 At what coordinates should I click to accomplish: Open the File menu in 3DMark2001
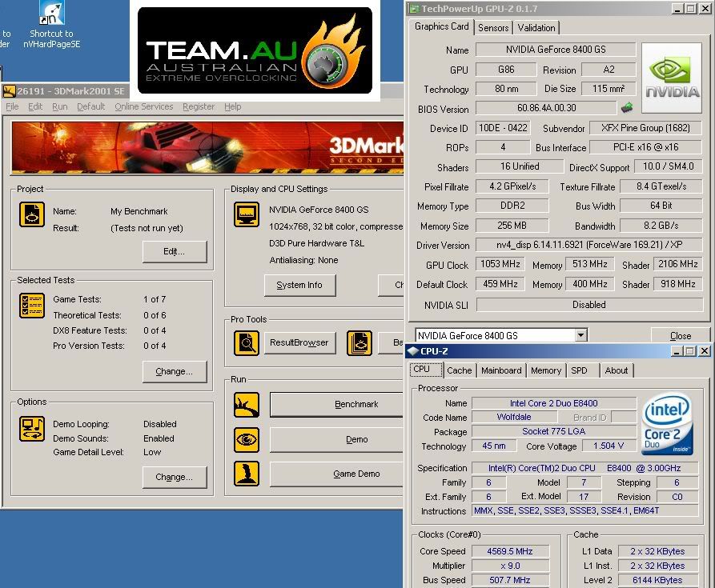tap(12, 106)
